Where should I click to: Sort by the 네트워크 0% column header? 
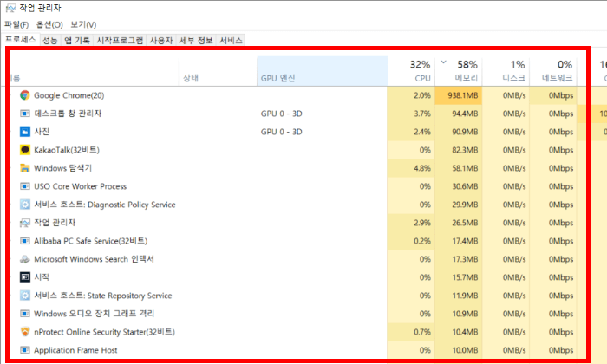pyautogui.click(x=553, y=71)
